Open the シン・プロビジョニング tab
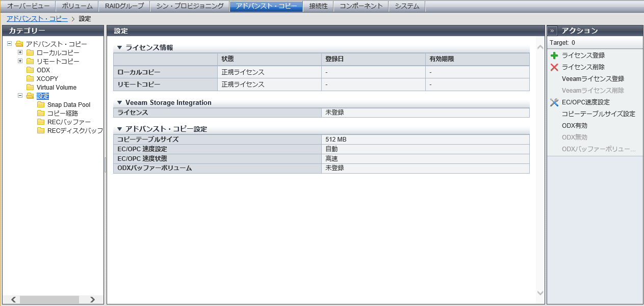The image size is (644, 306). point(190,6)
